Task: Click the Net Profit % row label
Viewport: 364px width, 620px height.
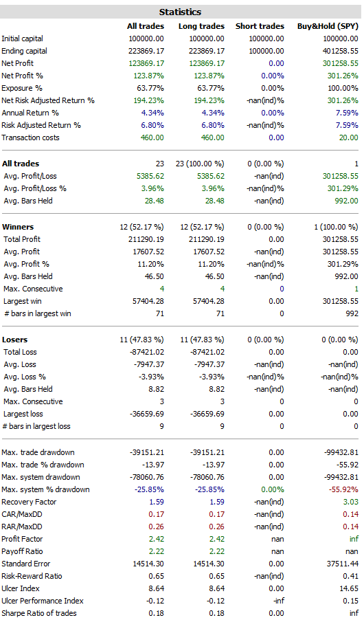Action: [22, 76]
